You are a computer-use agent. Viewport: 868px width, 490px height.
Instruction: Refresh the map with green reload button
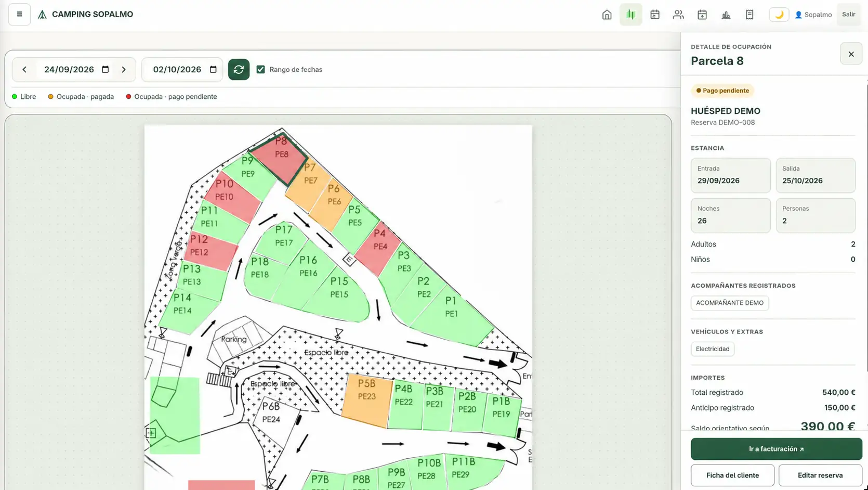click(x=239, y=70)
